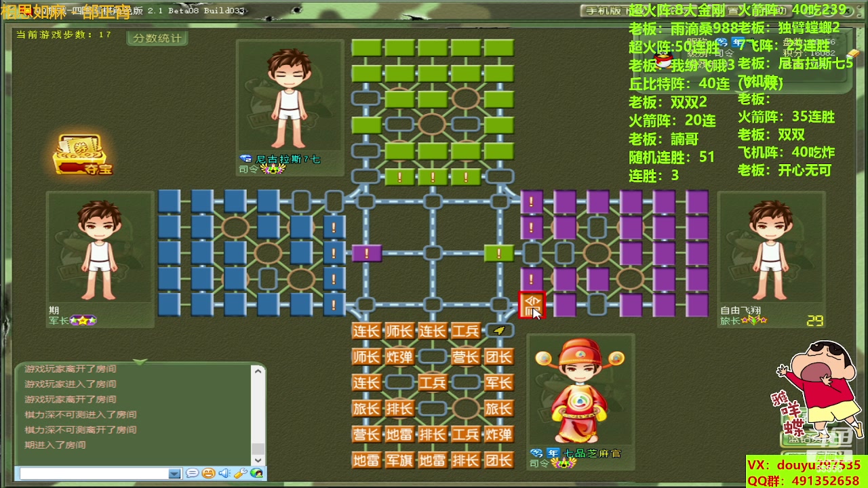
Task: Select the 营长 piece left of 团长
Action: (x=465, y=357)
